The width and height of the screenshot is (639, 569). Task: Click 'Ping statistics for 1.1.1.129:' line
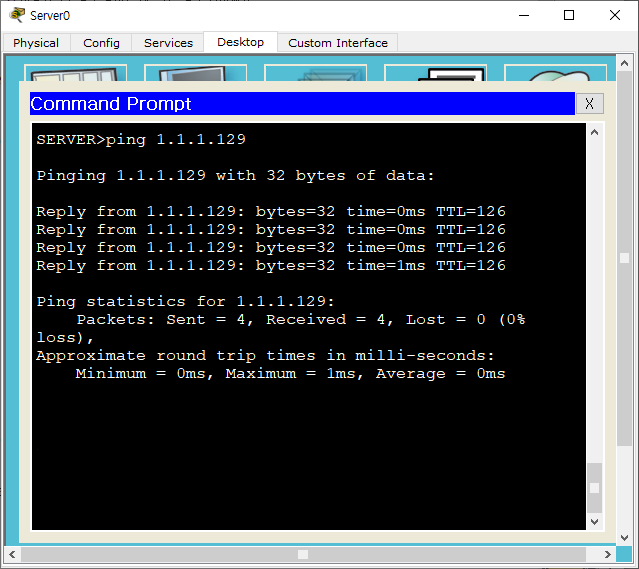tap(185, 302)
